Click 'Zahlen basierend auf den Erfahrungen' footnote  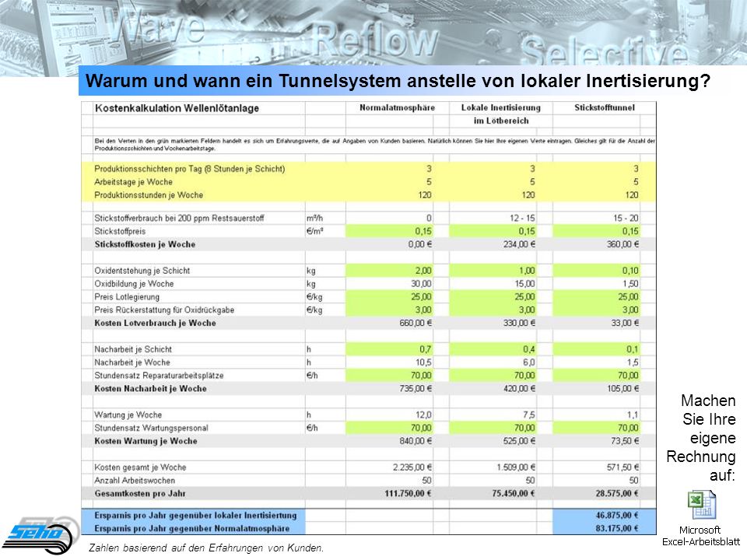(x=206, y=548)
